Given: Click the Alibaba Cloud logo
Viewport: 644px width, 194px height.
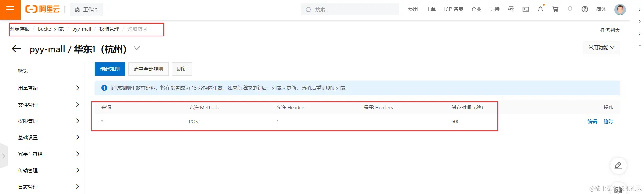Looking at the screenshot, I should pyautogui.click(x=43, y=9).
